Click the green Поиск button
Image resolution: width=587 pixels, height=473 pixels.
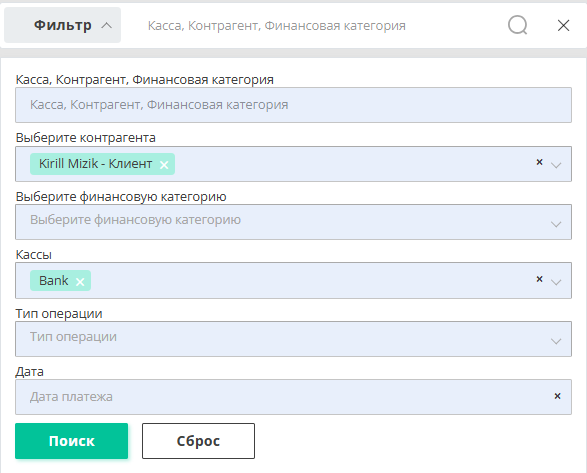pyautogui.click(x=72, y=441)
